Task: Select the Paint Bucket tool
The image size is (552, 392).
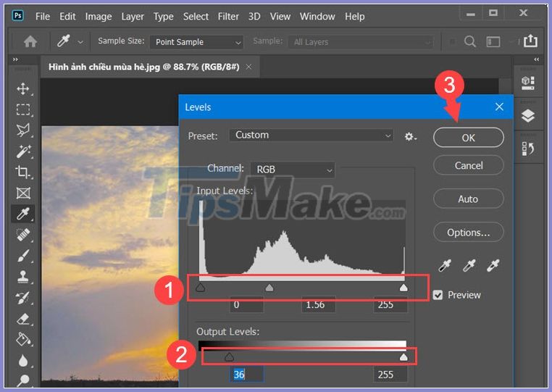Action: click(23, 340)
